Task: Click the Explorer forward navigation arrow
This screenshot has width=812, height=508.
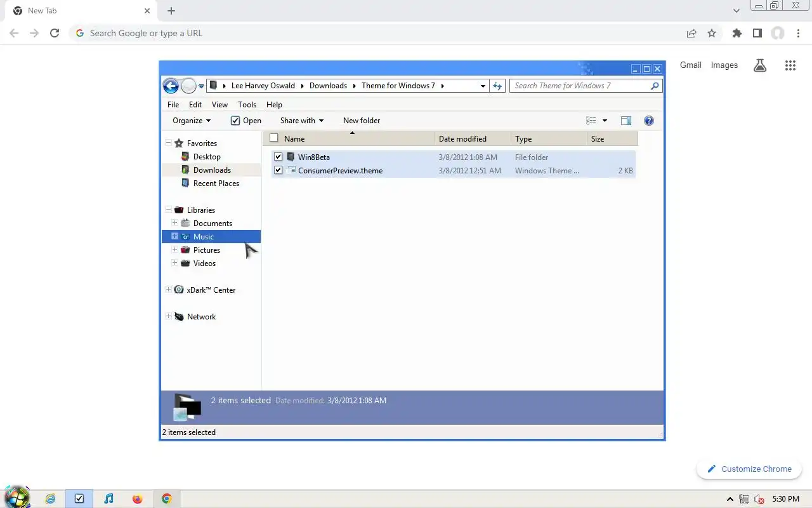Action: (x=188, y=86)
